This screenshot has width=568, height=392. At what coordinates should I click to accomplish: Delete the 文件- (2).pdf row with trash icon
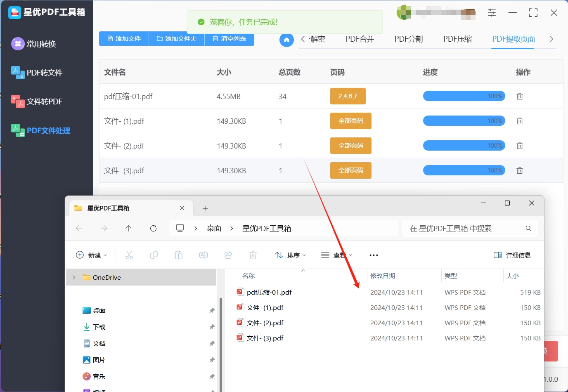(x=520, y=146)
